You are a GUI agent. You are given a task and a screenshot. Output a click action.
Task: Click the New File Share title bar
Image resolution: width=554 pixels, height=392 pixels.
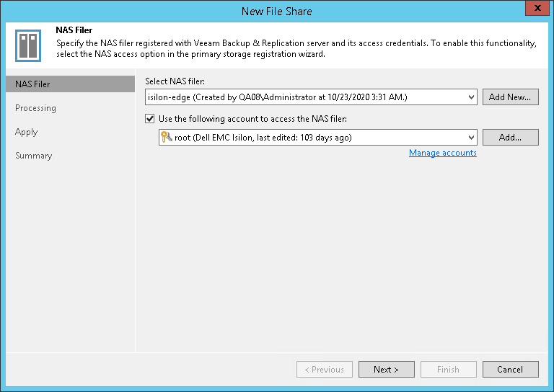tap(277, 11)
